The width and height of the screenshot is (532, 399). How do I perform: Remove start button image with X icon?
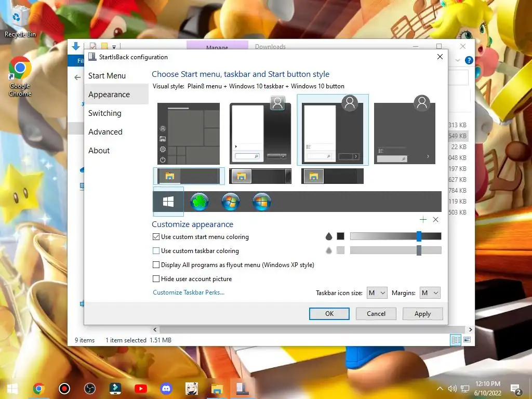(436, 220)
